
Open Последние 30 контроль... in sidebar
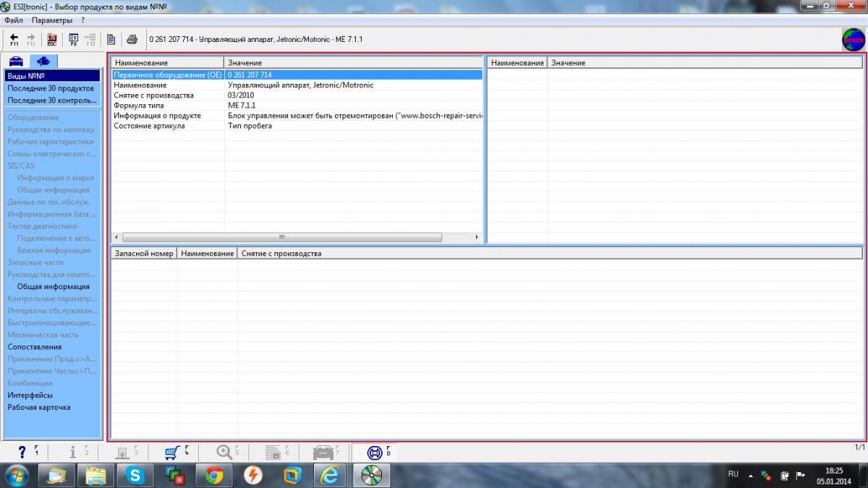click(x=52, y=100)
